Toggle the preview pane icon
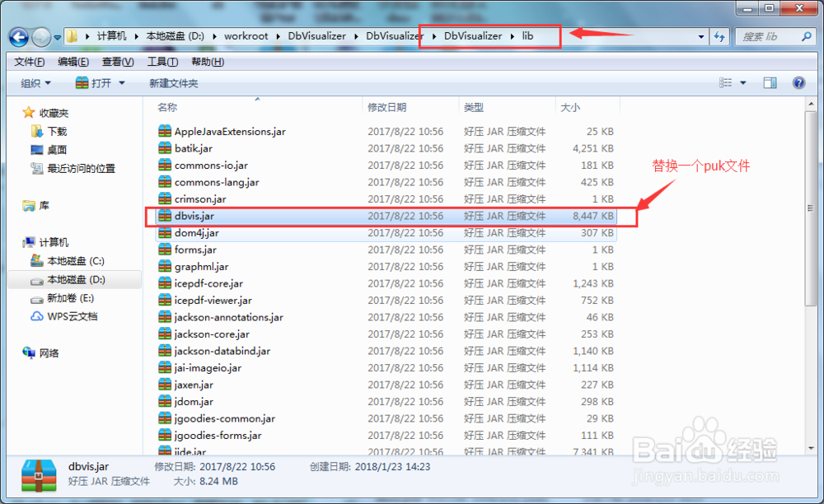This screenshot has width=824, height=504. pyautogui.click(x=770, y=83)
